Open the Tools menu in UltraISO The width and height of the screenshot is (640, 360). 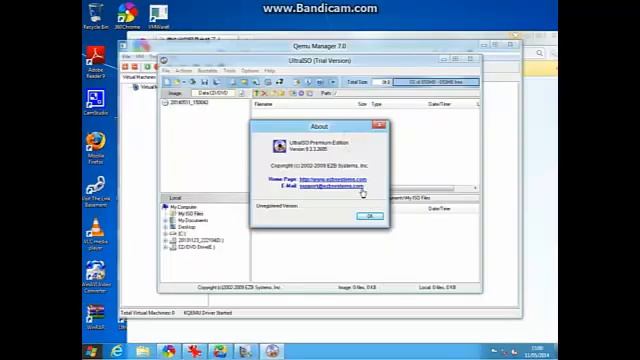point(229,71)
